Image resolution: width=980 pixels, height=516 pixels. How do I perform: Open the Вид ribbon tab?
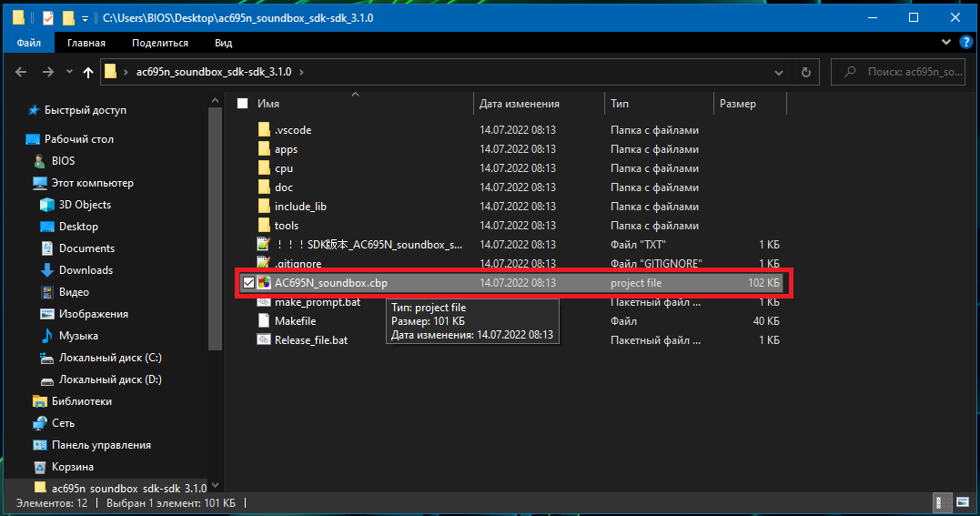point(223,43)
